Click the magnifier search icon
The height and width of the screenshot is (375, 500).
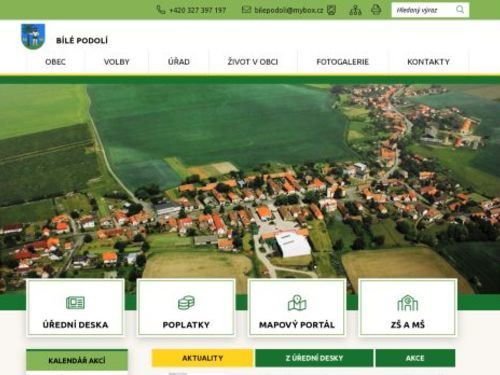460,10
